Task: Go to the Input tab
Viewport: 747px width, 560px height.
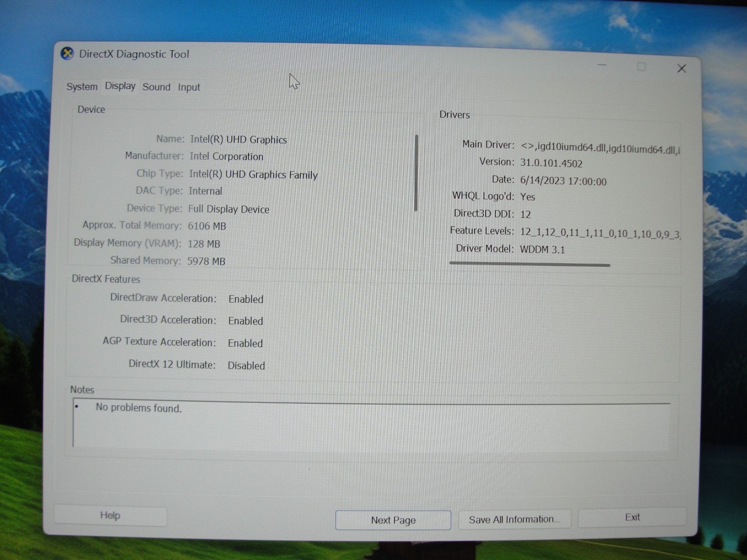Action: click(189, 87)
